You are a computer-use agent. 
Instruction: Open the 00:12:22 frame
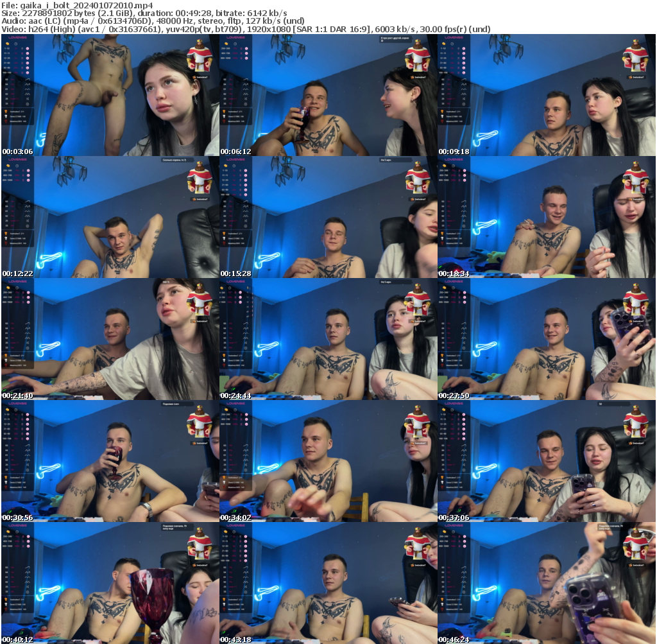pyautogui.click(x=110, y=217)
